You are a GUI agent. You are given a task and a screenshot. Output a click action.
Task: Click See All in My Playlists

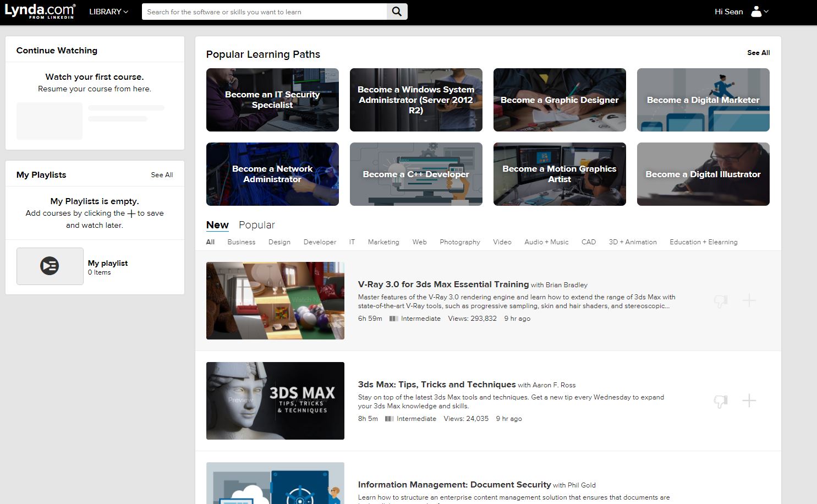point(162,175)
